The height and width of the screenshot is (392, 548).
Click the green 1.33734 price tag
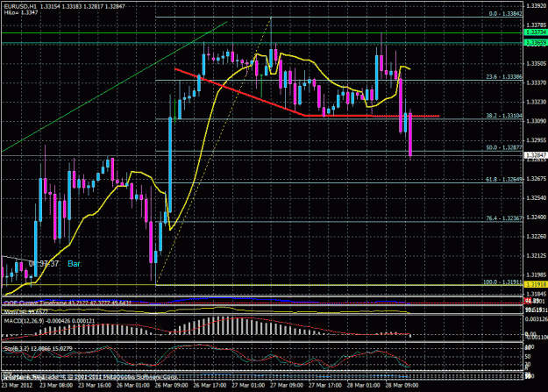coord(536,32)
